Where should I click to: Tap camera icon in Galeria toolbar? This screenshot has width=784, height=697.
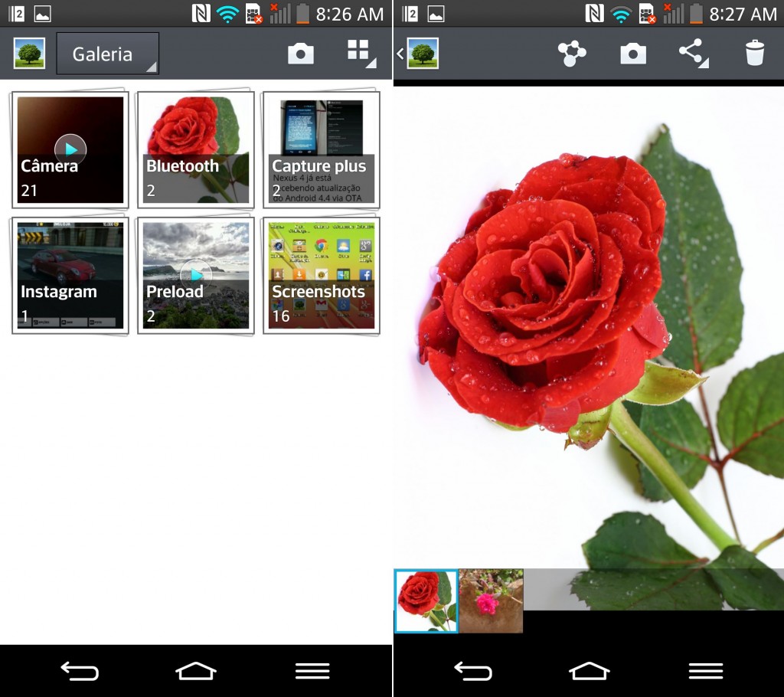point(300,53)
